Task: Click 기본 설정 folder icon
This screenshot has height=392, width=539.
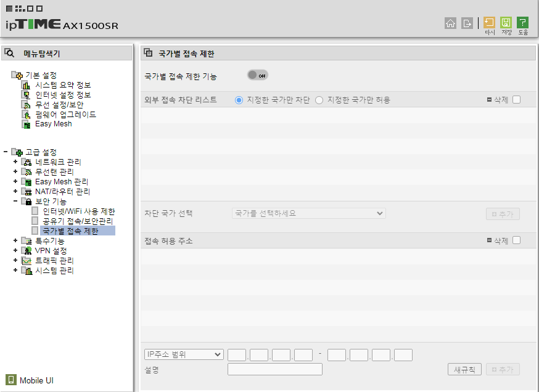Action: [18, 75]
